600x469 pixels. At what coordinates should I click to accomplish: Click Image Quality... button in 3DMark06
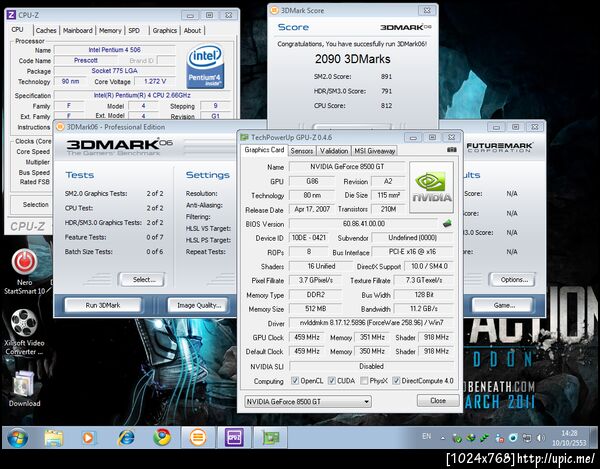199,305
